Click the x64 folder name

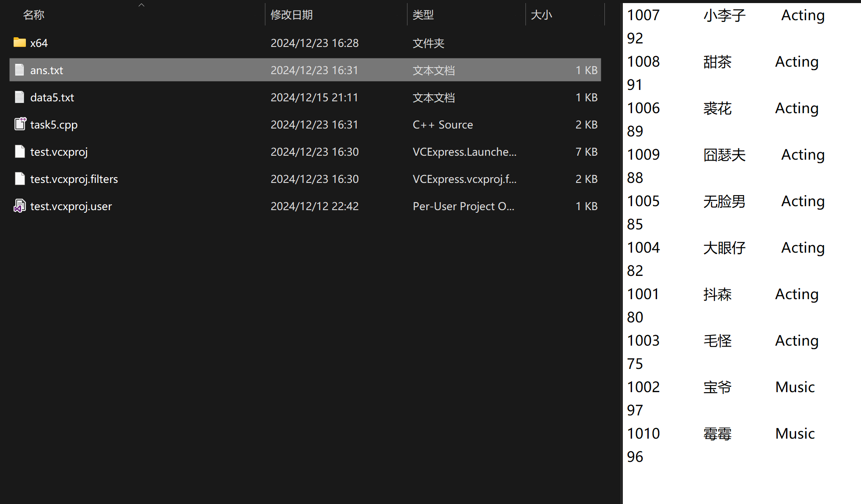(x=39, y=43)
